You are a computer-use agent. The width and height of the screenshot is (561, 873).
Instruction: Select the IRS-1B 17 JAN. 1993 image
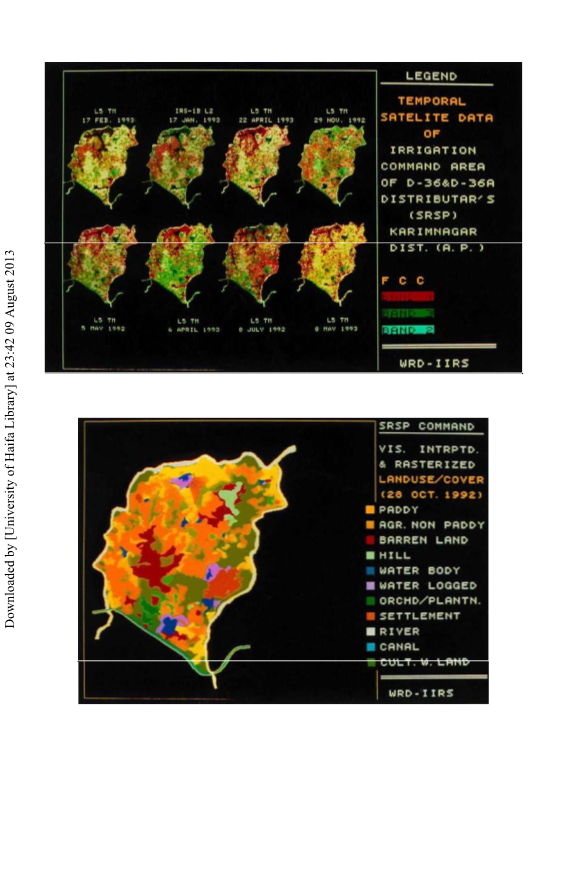click(x=181, y=165)
